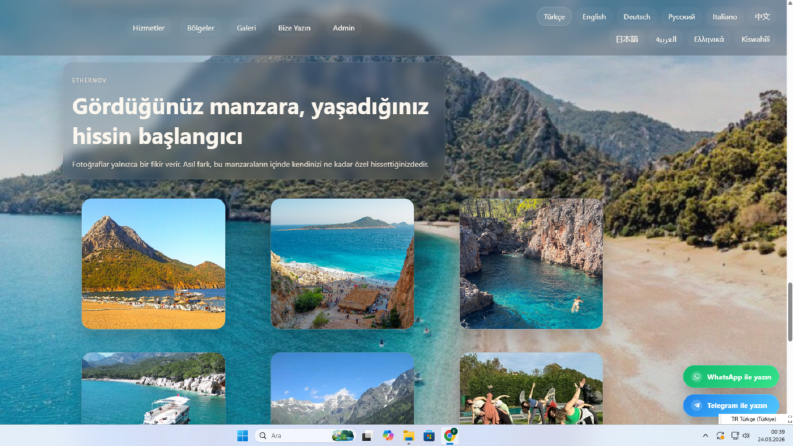
Task: Open File Explorer from the taskbar
Action: (409, 435)
